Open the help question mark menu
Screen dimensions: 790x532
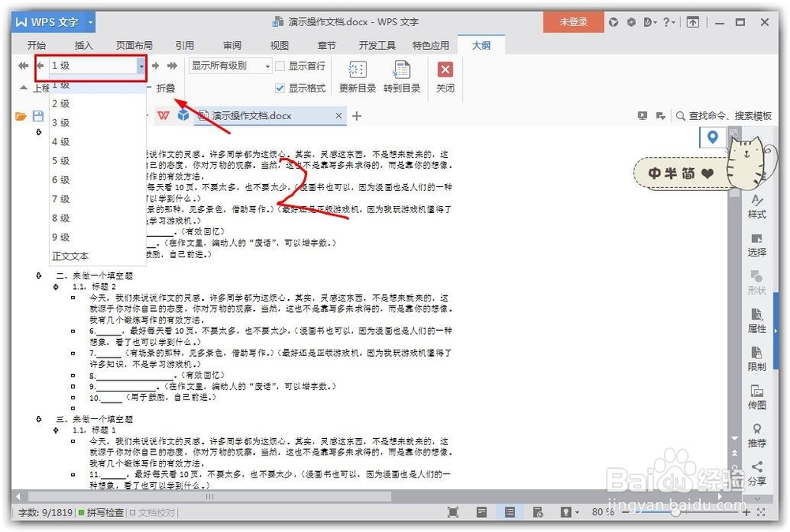pyautogui.click(x=668, y=22)
